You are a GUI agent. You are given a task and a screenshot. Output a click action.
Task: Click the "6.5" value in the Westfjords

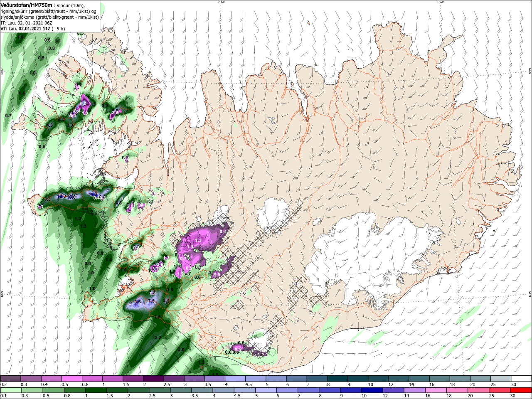[84, 103]
